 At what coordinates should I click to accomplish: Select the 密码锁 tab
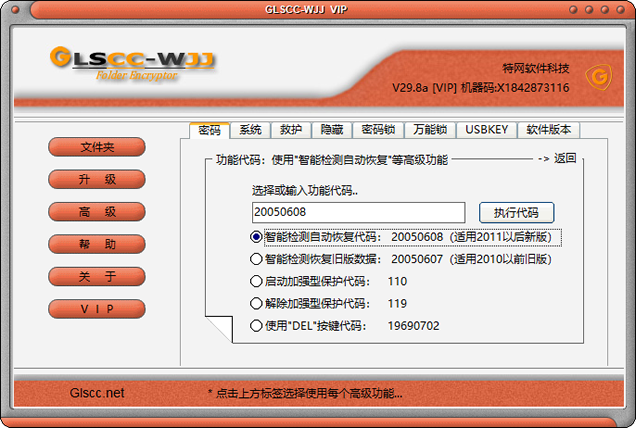(378, 130)
